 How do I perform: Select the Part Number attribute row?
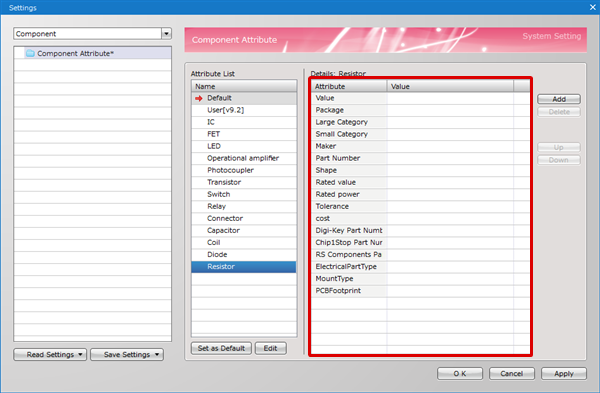point(420,158)
